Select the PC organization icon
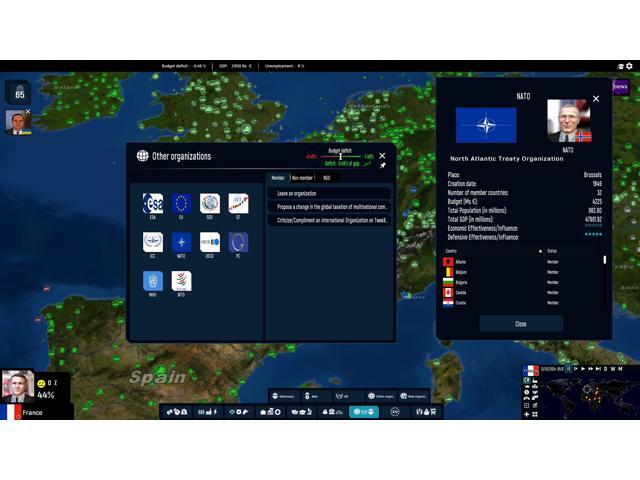 click(x=238, y=242)
